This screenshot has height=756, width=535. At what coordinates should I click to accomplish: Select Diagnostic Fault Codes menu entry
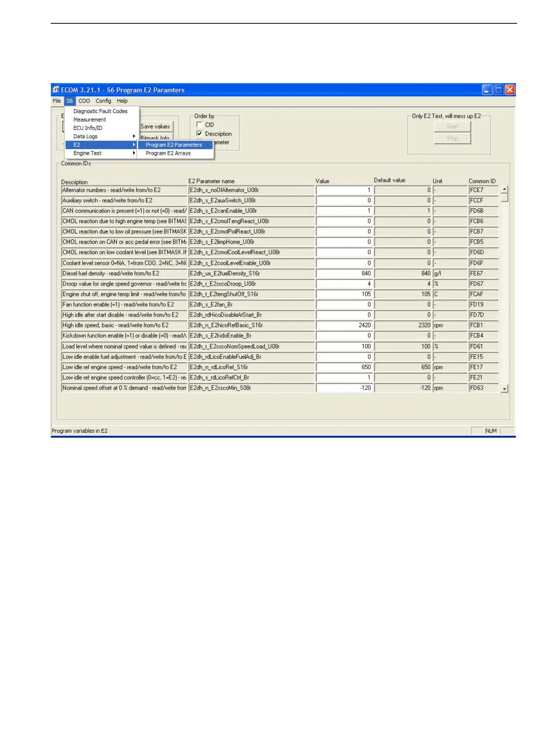point(102,111)
